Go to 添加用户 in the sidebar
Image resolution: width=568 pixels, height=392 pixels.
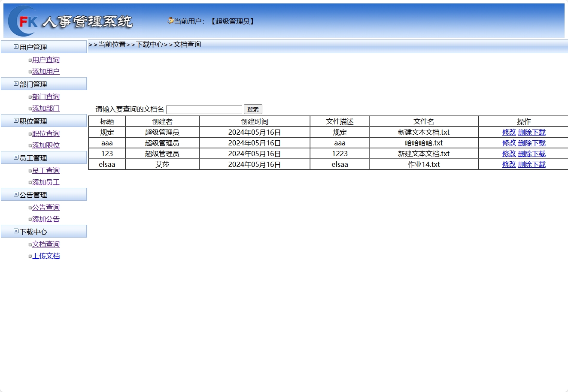coord(46,72)
